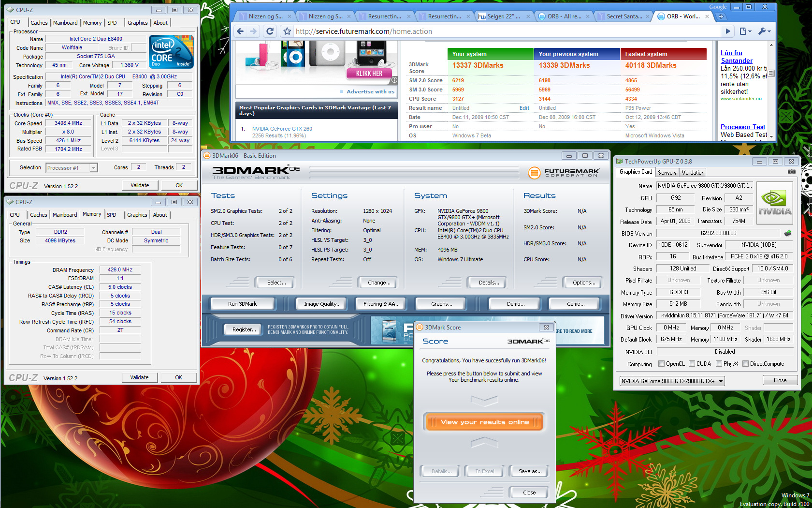Open 'NVIDIA GeForce GTX 260' link
This screenshot has width=812, height=508.
tap(282, 129)
